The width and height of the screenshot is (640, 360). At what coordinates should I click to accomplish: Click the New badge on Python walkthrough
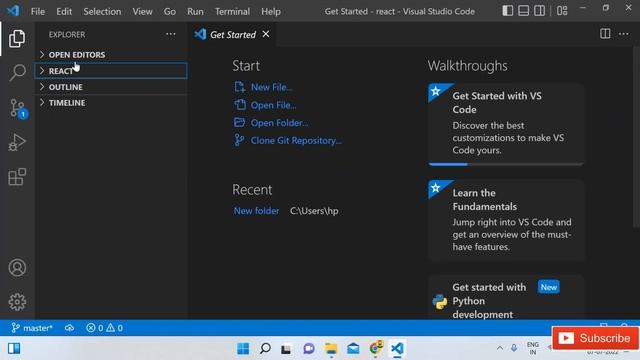point(549,287)
